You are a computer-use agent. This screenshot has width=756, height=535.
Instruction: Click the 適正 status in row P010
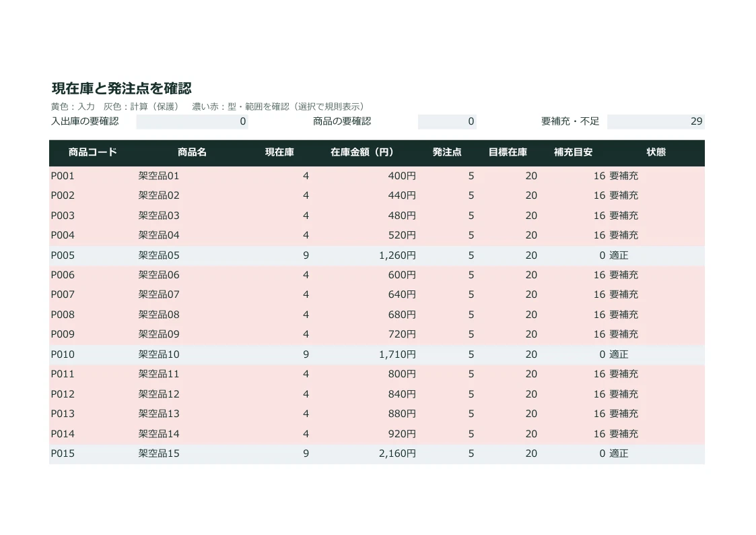click(619, 354)
